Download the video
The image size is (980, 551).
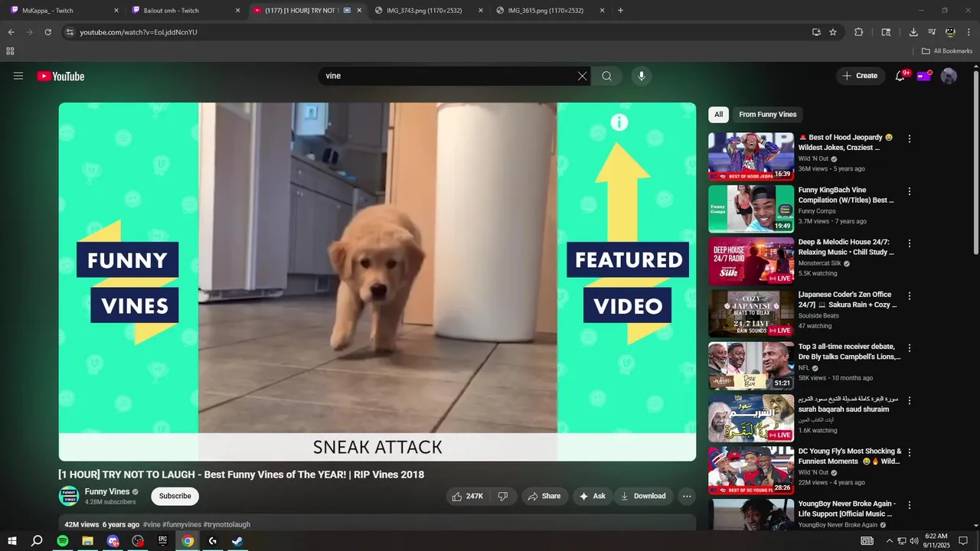point(643,496)
